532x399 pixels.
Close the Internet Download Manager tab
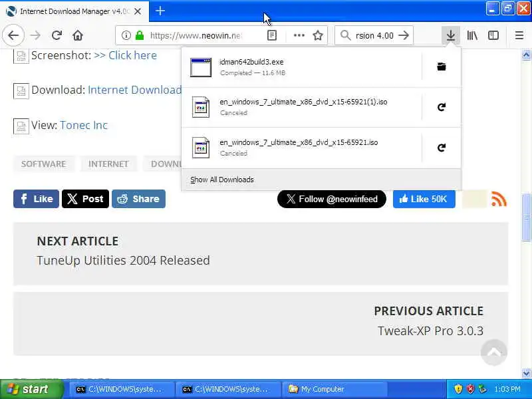pyautogui.click(x=138, y=11)
